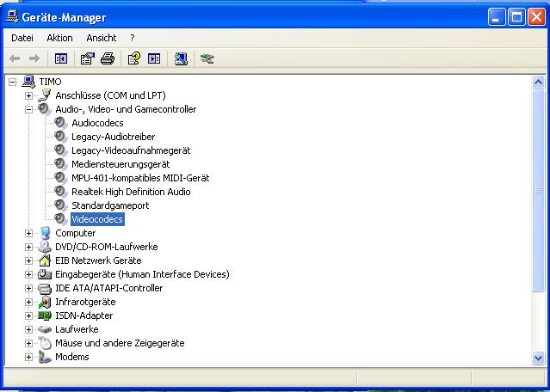Click the Anschlüsse port icon
The height and width of the screenshot is (392, 550).
click(45, 95)
